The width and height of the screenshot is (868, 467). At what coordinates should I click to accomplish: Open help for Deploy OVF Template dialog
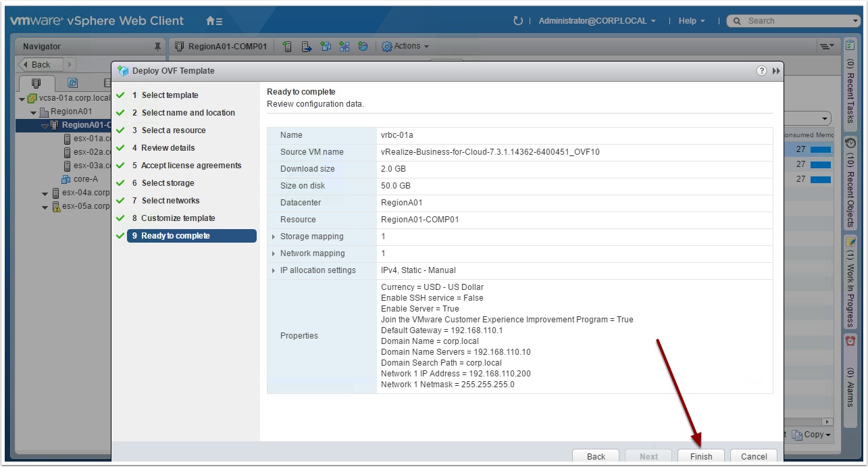tap(761, 71)
